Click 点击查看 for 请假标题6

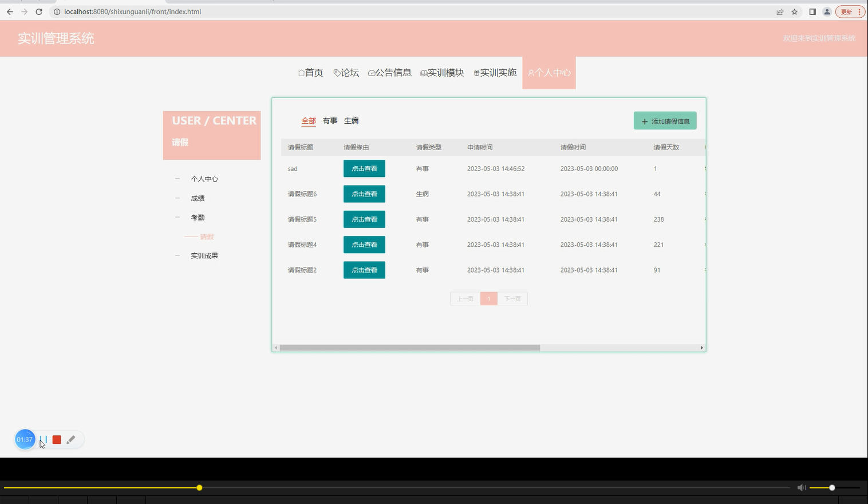click(x=364, y=194)
